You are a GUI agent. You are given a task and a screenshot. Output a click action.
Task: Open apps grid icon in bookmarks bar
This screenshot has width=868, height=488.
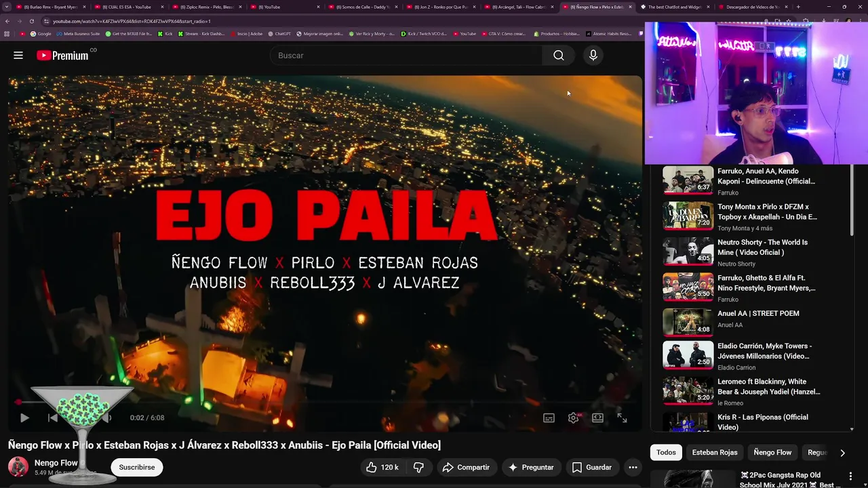(7, 34)
